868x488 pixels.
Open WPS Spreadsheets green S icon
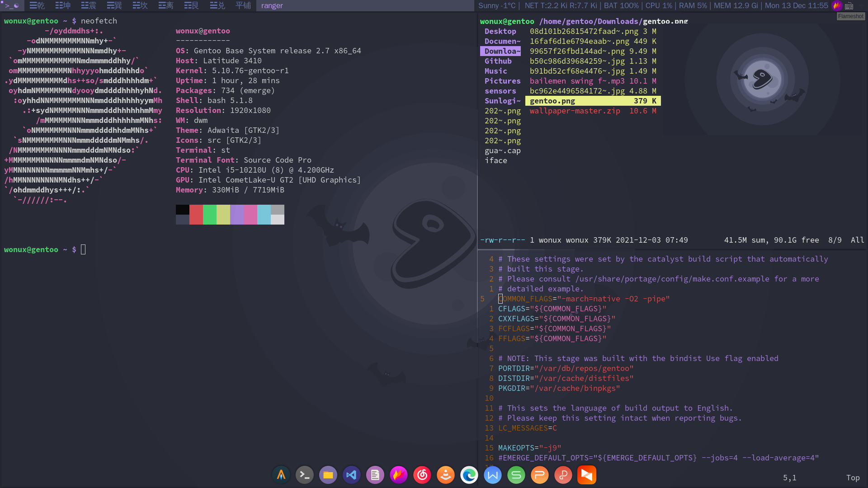(x=516, y=475)
